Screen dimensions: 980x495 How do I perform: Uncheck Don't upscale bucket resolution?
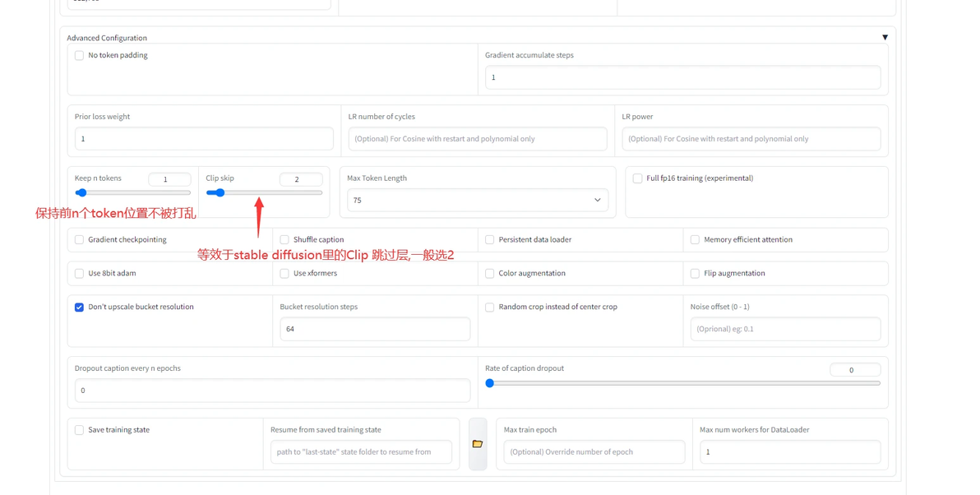point(80,307)
